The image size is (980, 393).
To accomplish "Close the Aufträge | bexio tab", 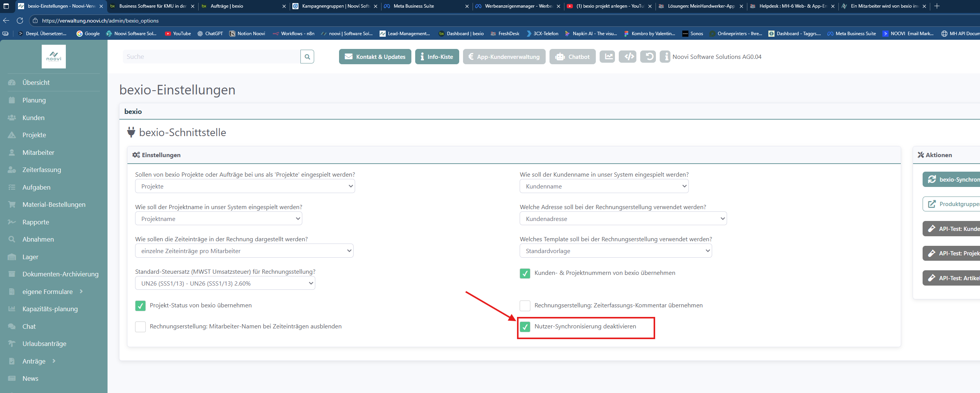I will tap(284, 6).
